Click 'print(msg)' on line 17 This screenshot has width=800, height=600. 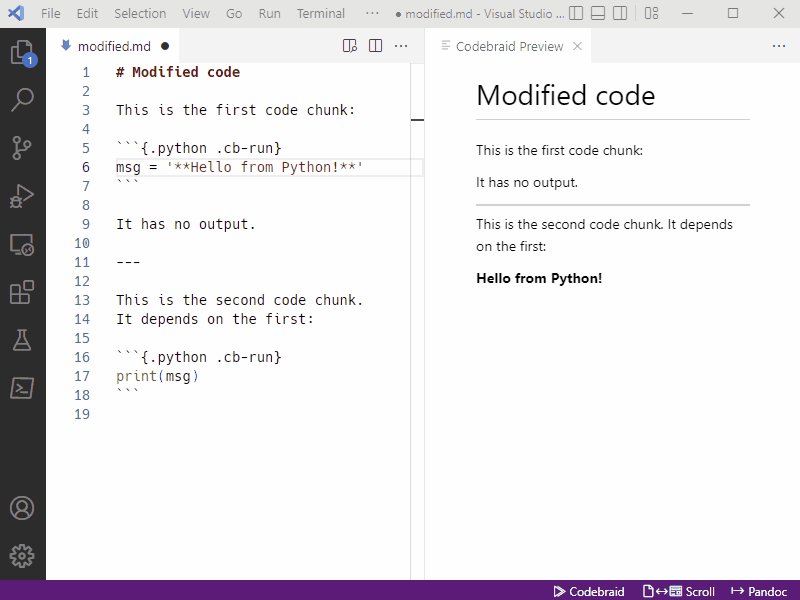coord(157,376)
